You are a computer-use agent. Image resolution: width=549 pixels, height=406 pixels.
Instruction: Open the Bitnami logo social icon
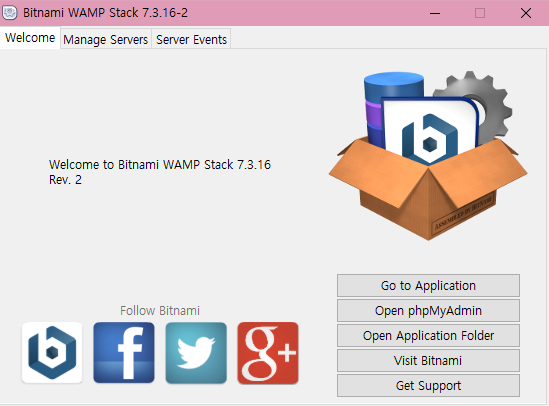coord(52,352)
